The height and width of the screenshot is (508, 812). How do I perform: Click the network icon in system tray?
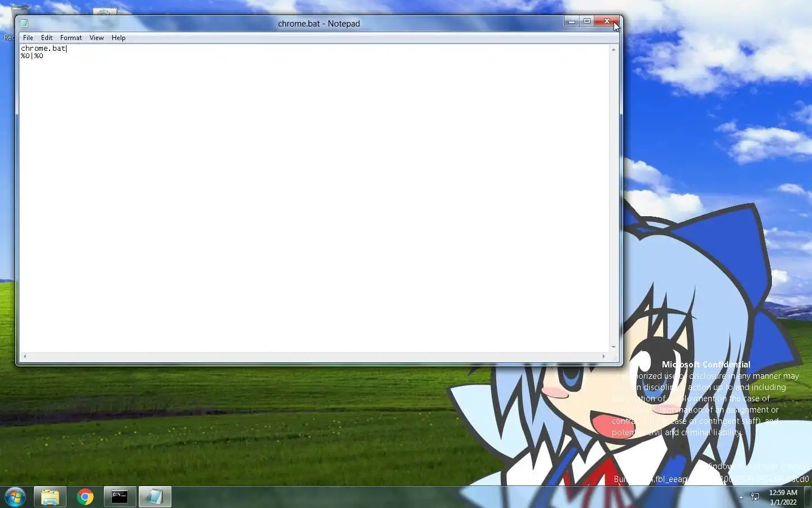coord(755,497)
